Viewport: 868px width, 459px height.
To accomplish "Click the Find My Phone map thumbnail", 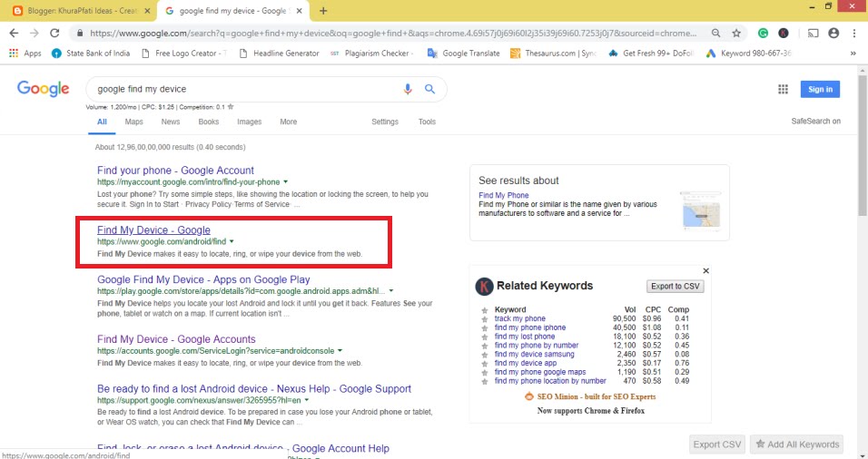I will click(x=701, y=210).
